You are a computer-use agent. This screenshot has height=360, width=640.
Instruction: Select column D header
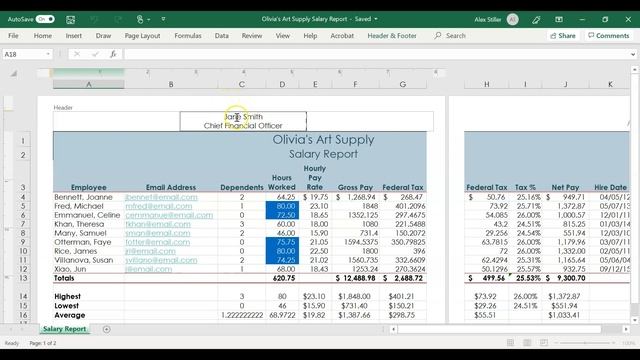pos(282,84)
